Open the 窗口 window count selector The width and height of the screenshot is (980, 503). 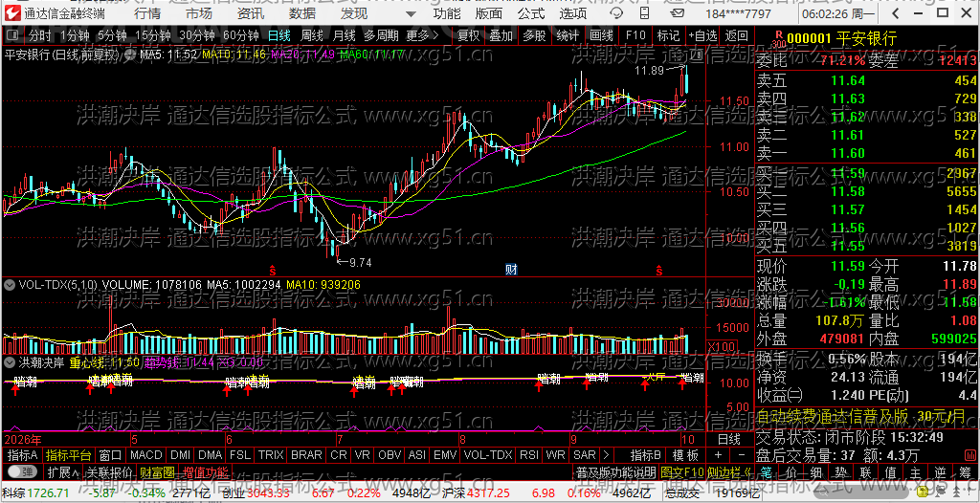point(110,454)
